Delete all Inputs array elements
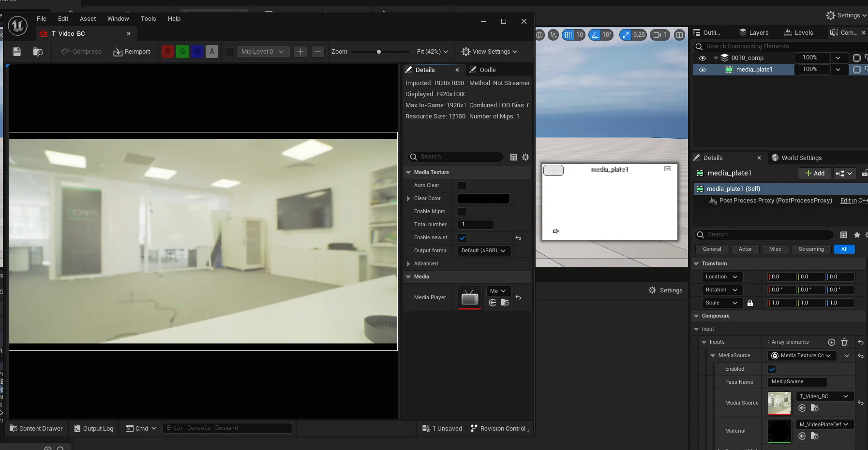The image size is (868, 450). (x=844, y=342)
